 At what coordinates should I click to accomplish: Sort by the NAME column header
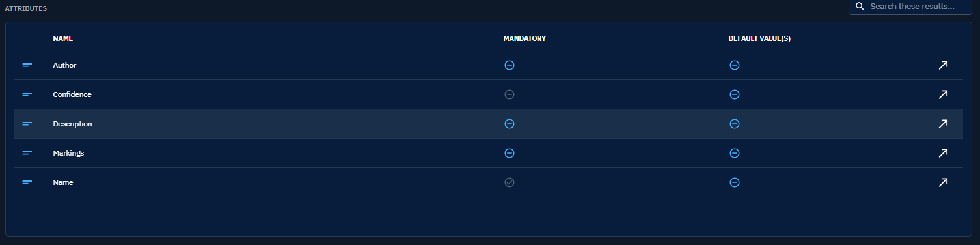point(63,38)
